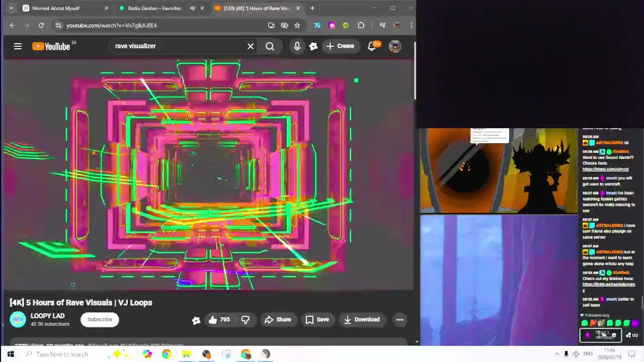Close the 'Worried About Myself' tab
This screenshot has height=362, width=644.
[106, 9]
